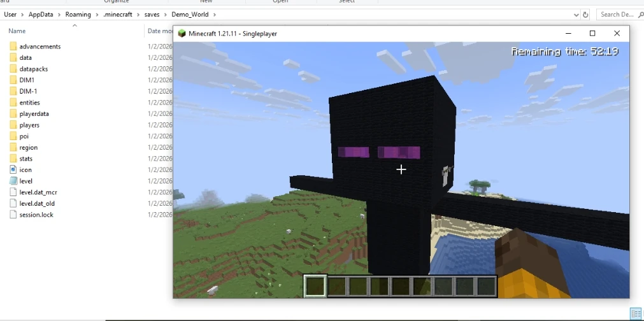Select the icon image file icon
Image resolution: width=644 pixels, height=321 pixels.
click(13, 169)
